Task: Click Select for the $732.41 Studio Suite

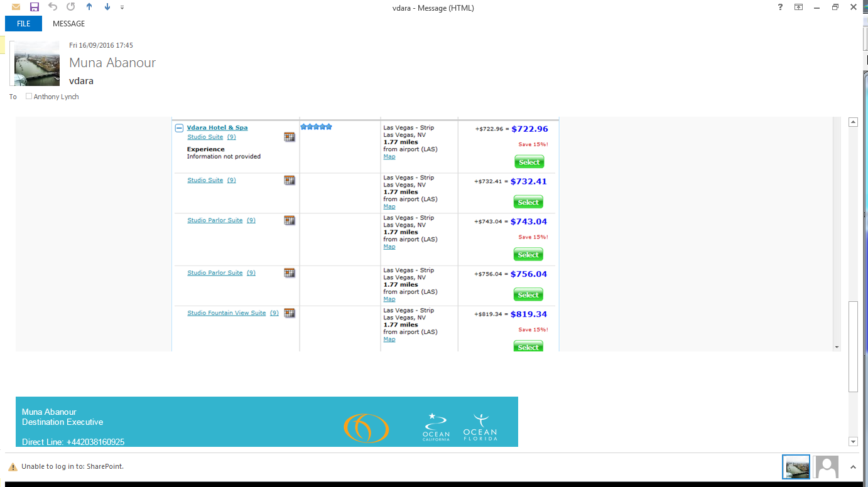Action: (x=528, y=202)
